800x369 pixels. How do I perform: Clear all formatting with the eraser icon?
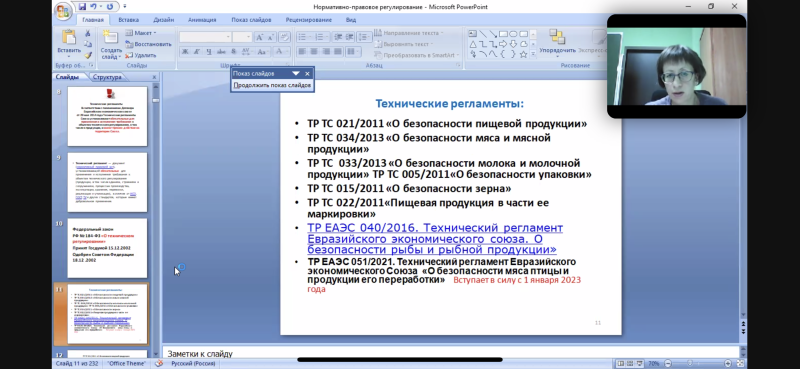(x=284, y=37)
